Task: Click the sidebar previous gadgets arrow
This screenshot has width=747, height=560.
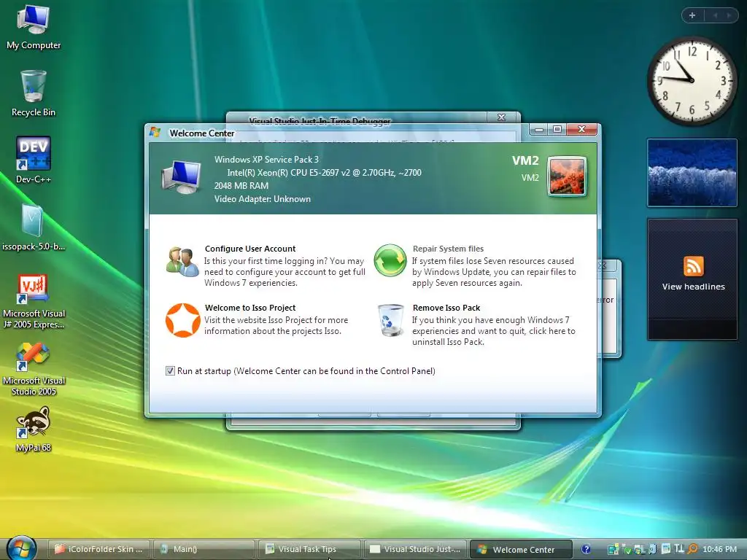Action: (715, 15)
